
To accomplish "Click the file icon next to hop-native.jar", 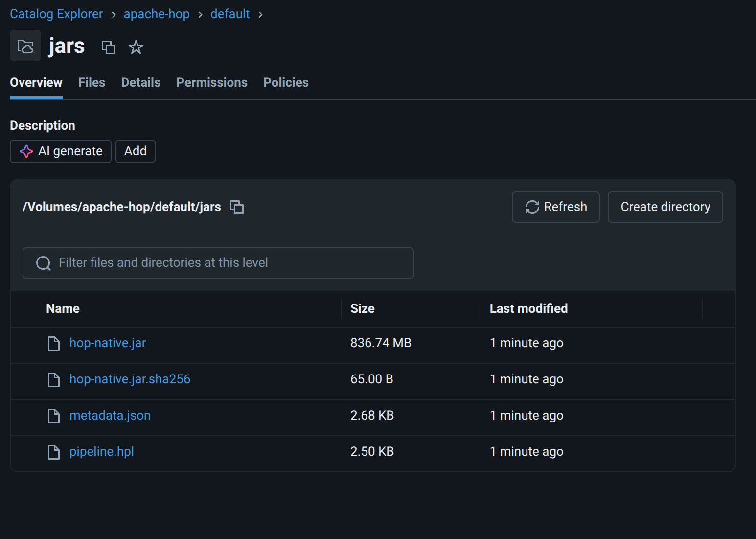I will pos(54,344).
